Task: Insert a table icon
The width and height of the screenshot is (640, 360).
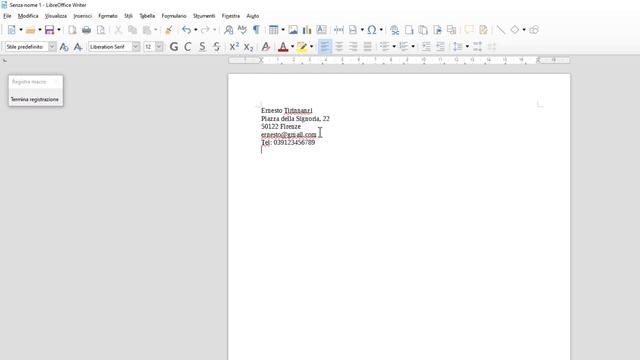Action: [x=273, y=30]
